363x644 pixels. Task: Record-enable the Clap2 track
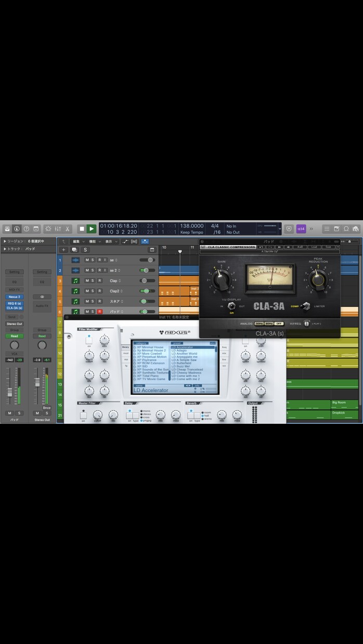coord(99,291)
